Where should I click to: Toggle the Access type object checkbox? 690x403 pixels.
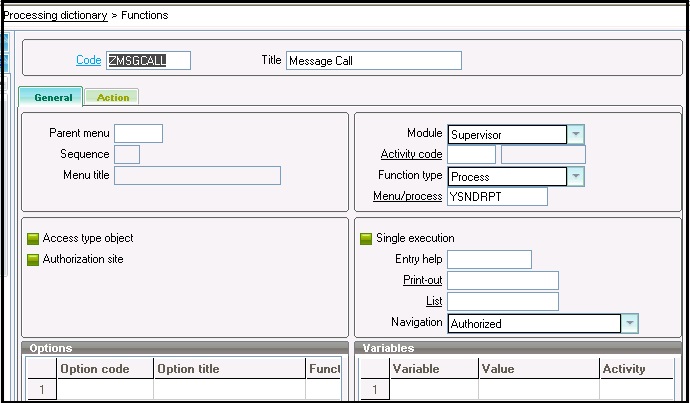33,238
